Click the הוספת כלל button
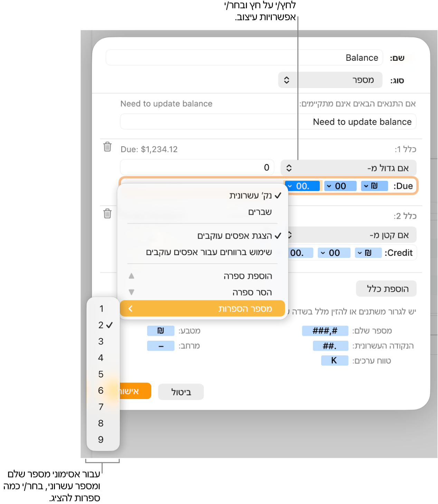The image size is (438, 504). (386, 289)
